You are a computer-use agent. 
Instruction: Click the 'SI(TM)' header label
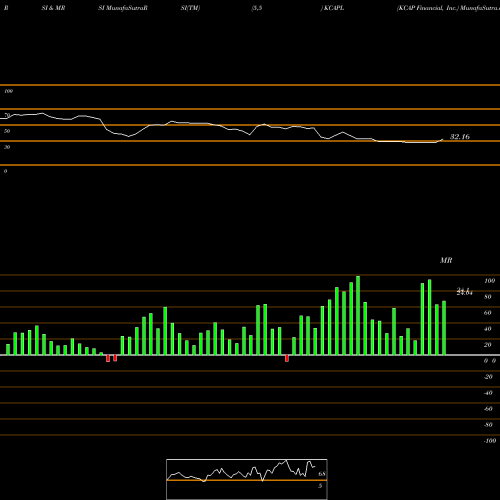190,8
